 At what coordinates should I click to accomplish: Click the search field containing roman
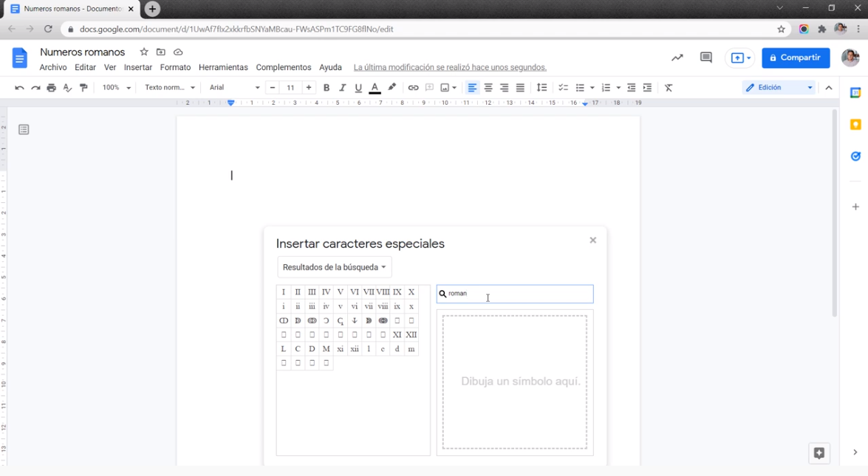click(515, 294)
